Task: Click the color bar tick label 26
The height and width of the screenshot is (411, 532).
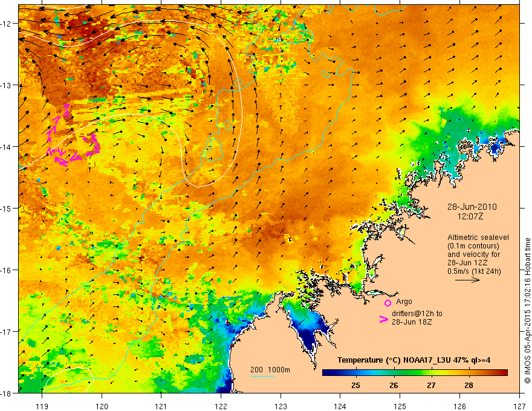Action: click(394, 385)
